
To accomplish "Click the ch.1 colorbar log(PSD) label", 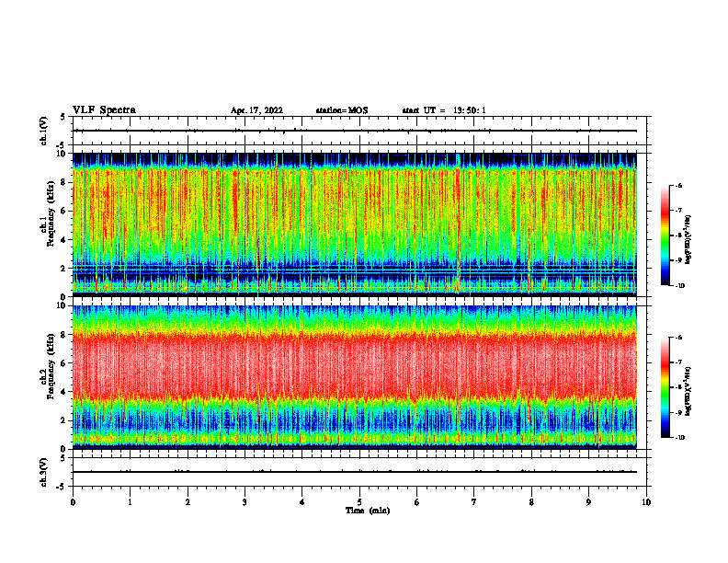I will click(688, 240).
